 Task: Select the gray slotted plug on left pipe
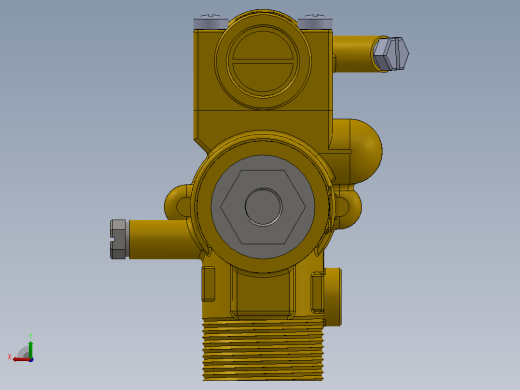pos(118,239)
